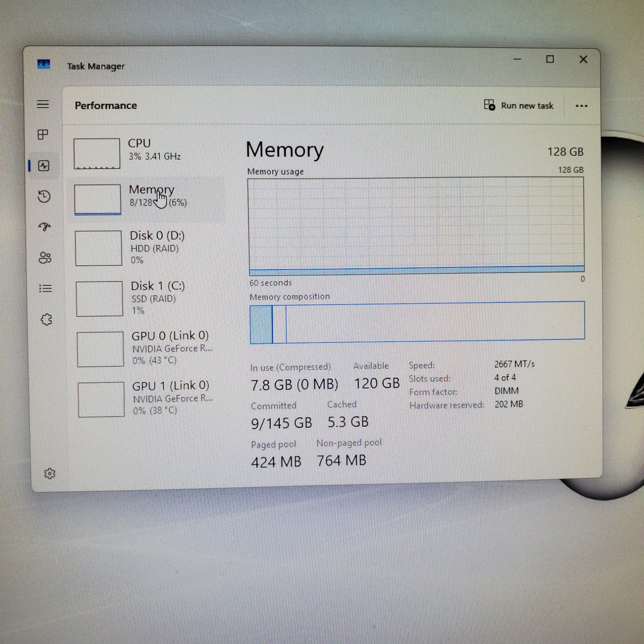Click the Task Manager icon in title bar

43,64
